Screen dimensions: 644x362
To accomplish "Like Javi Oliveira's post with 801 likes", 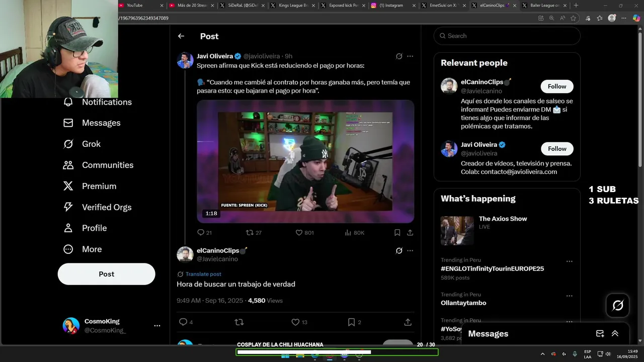I will 304,233.
